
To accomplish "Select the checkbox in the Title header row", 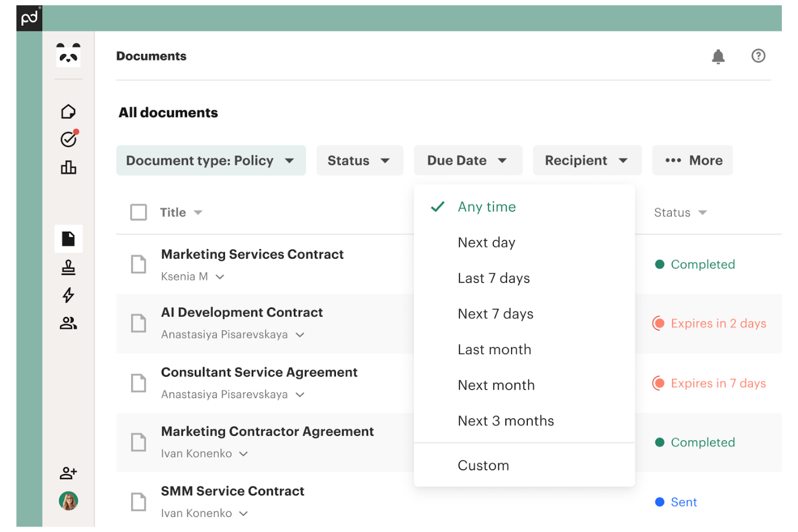I will pyautogui.click(x=139, y=212).
